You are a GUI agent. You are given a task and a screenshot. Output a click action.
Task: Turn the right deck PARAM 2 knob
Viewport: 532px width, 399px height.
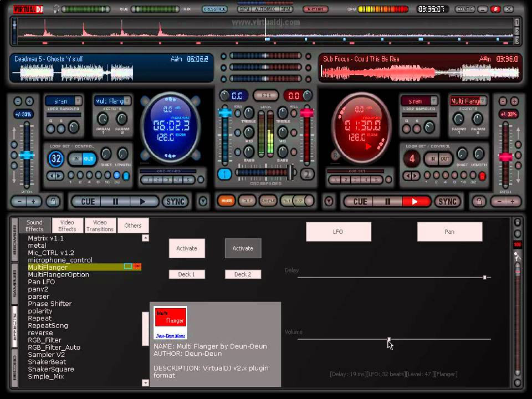[478, 119]
